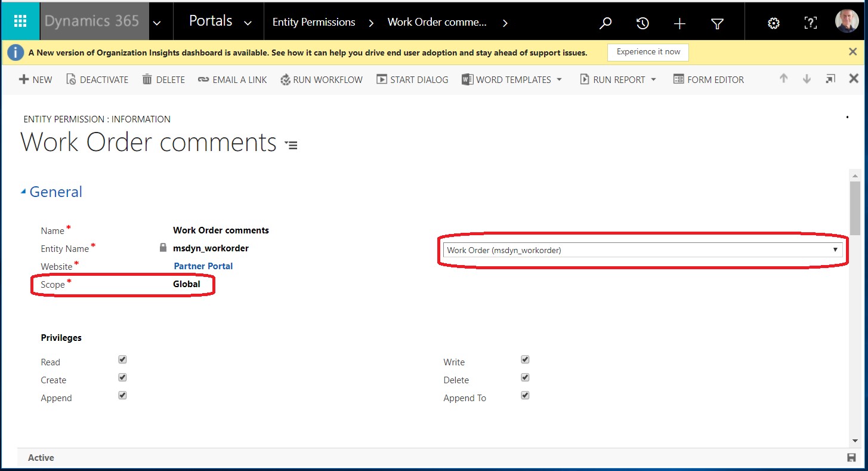
Task: Click the Scope field value Global
Action: point(187,284)
